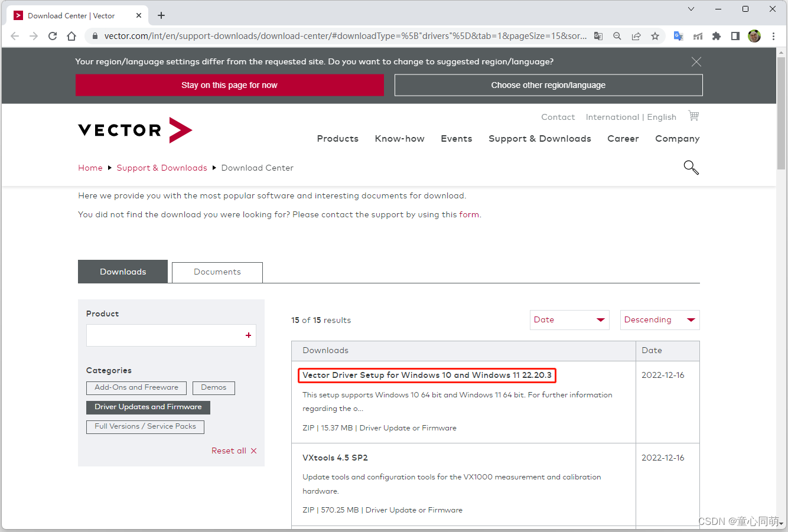The width and height of the screenshot is (788, 532).
Task: Open the Contact link
Action: tap(558, 117)
